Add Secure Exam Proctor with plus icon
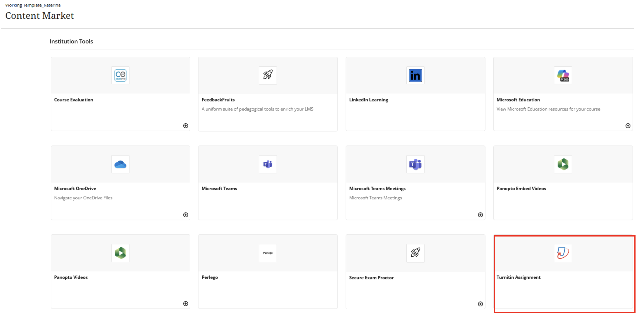Screen dimensions: 644x321 (x=481, y=304)
